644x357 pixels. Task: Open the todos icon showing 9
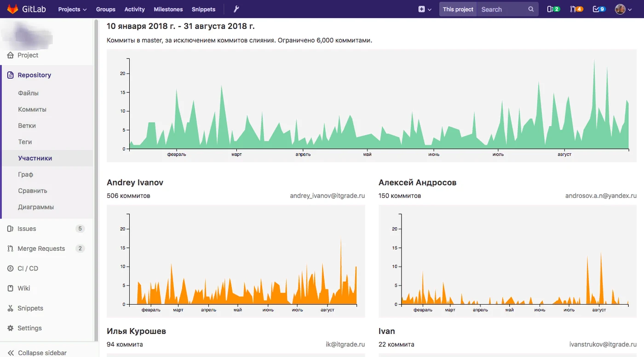pyautogui.click(x=599, y=9)
